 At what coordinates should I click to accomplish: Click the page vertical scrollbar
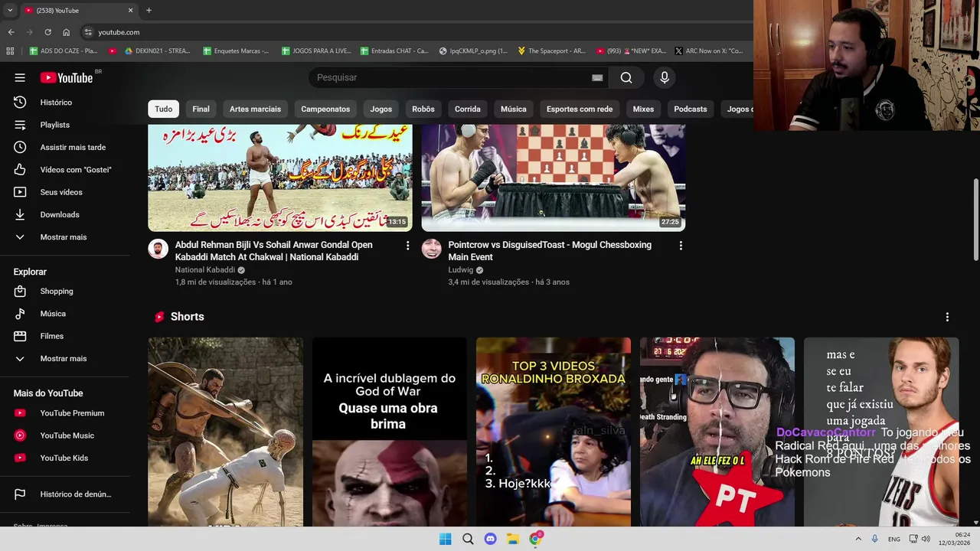point(975,218)
